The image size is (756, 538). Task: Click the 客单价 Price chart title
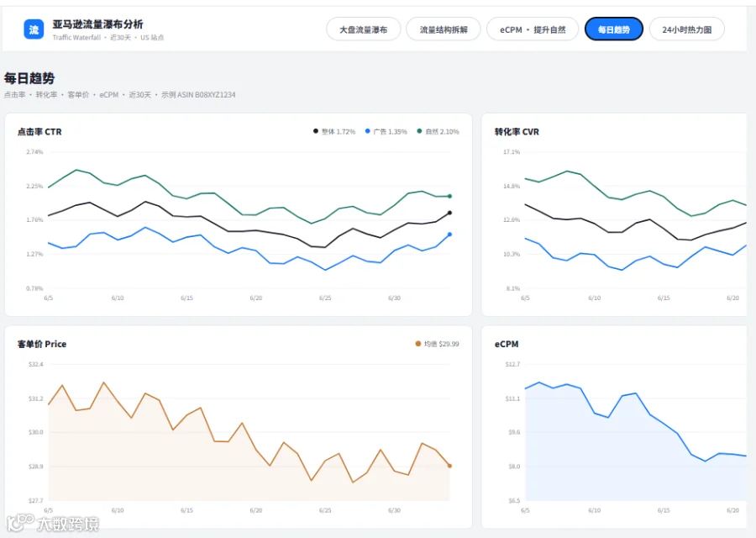42,344
